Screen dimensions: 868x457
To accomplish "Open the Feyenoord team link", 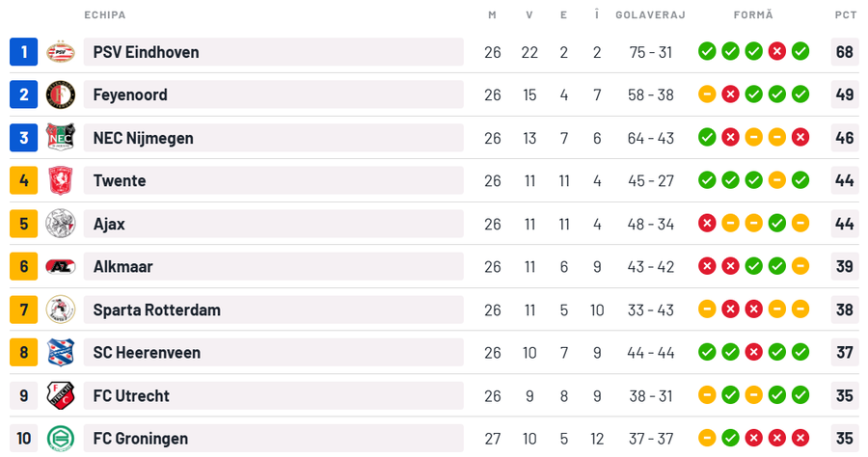I will tap(130, 94).
